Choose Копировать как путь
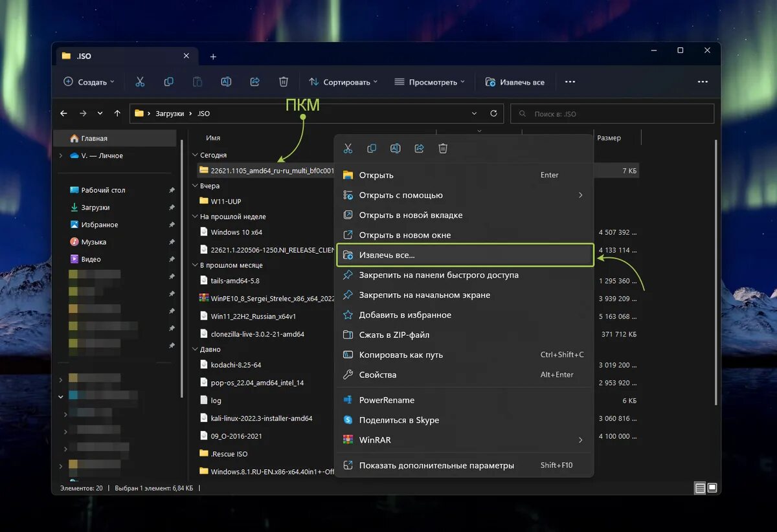The height and width of the screenshot is (532, 777). click(464, 355)
